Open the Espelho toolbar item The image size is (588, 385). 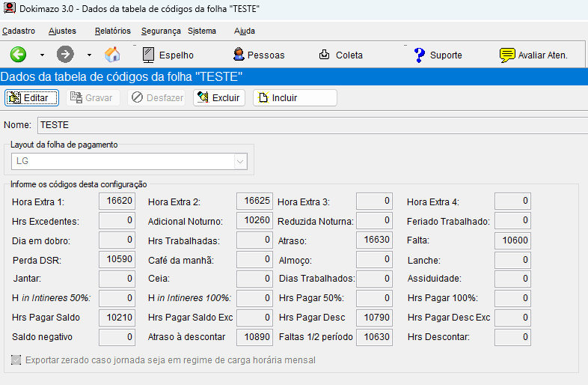tap(168, 55)
